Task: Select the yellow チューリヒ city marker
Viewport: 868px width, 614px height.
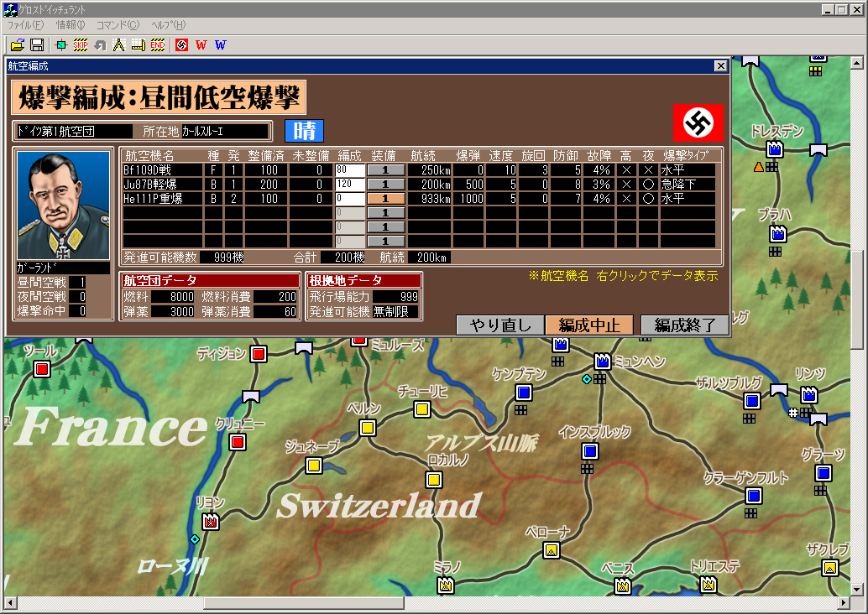Action: tap(422, 409)
